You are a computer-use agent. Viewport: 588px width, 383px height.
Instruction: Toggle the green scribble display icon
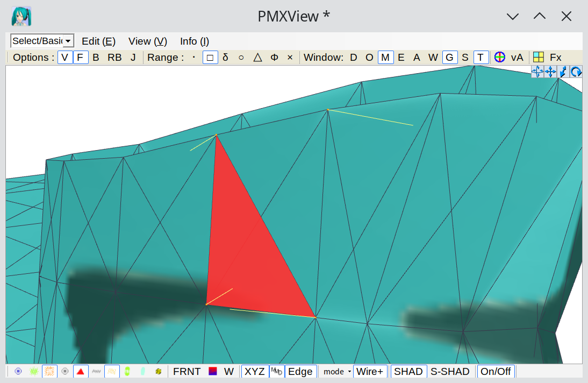34,371
